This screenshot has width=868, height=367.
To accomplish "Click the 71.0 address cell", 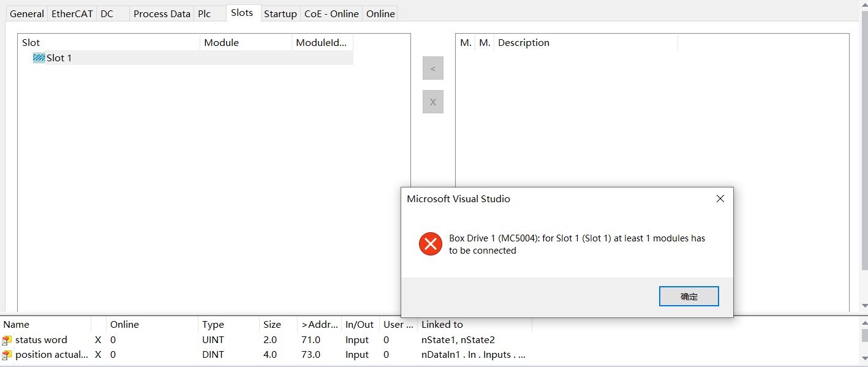I will (x=311, y=340).
